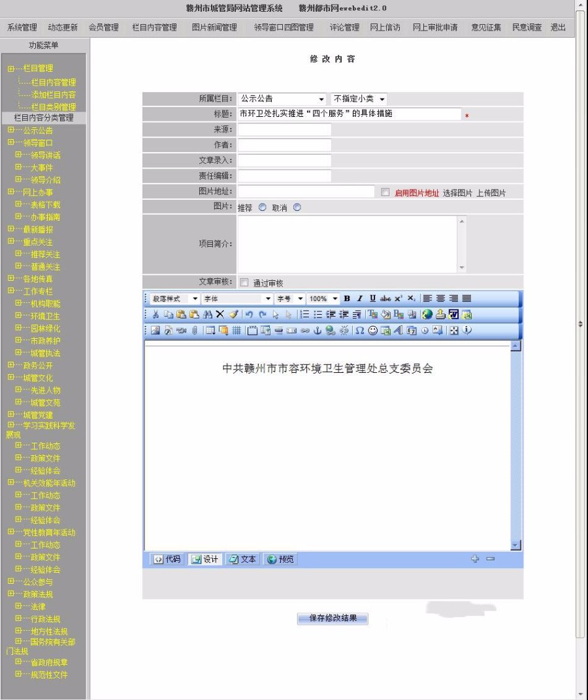The image size is (588, 700).
Task: Insert a bulleted list
Action: (x=318, y=314)
